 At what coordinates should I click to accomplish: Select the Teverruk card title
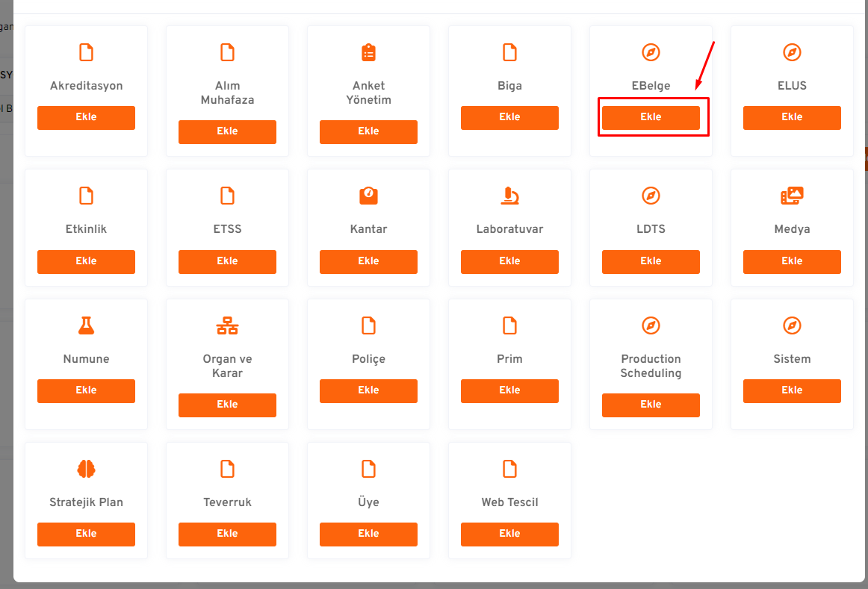(227, 502)
